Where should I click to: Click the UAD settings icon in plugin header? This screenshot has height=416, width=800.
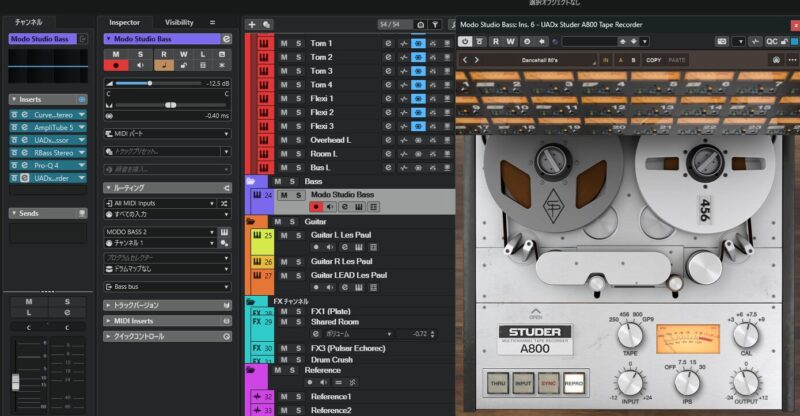coord(776,60)
